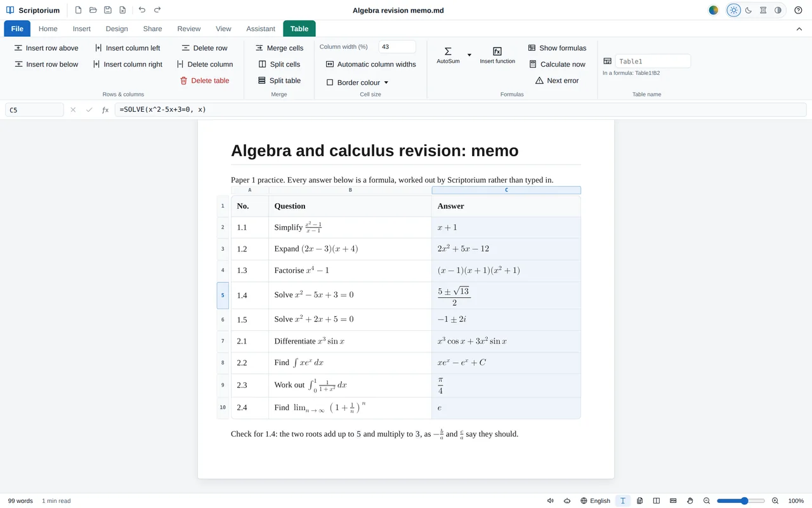Click the C5 cell reference box
This screenshot has height=508, width=812.
tap(34, 110)
